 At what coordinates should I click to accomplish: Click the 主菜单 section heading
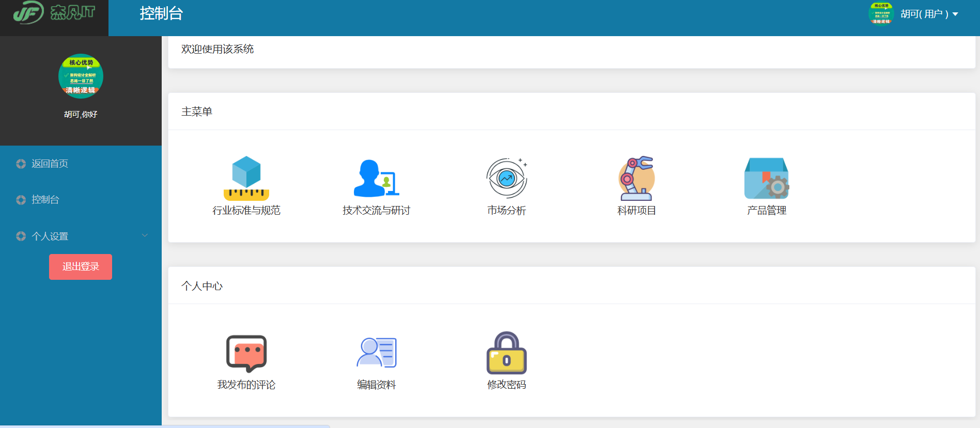(197, 112)
